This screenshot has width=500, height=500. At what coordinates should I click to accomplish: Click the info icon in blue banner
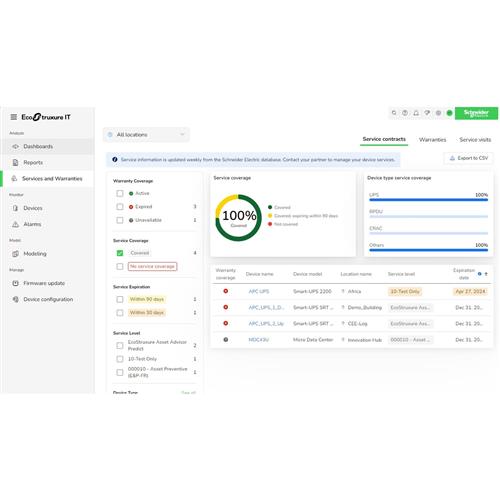tap(115, 160)
